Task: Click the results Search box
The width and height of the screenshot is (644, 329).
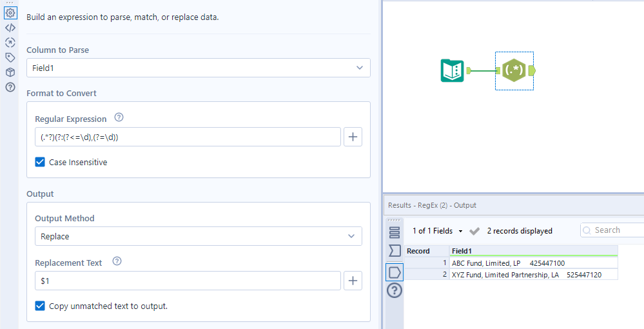Action: pyautogui.click(x=616, y=230)
